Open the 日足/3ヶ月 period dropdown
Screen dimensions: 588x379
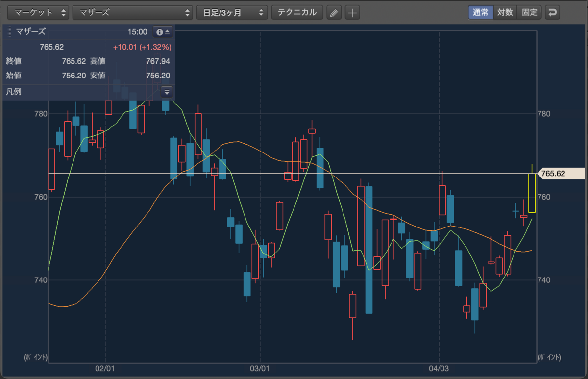[232, 12]
